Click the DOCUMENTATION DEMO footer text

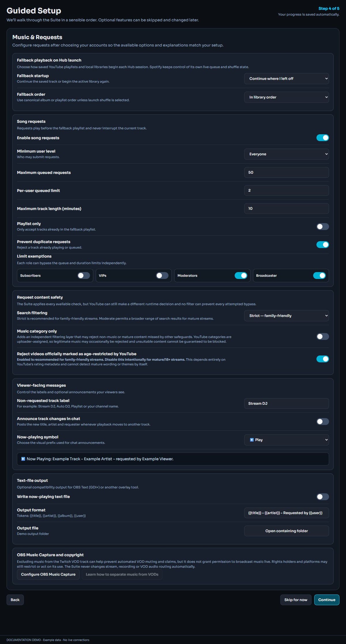point(48,640)
